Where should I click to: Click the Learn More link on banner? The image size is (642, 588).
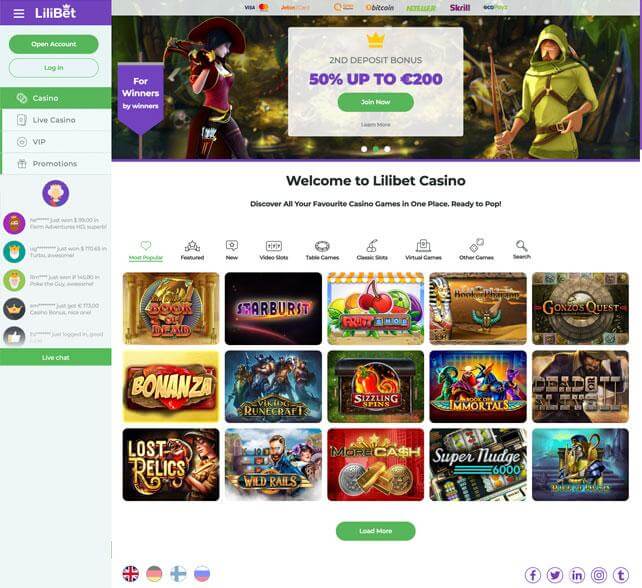click(375, 124)
